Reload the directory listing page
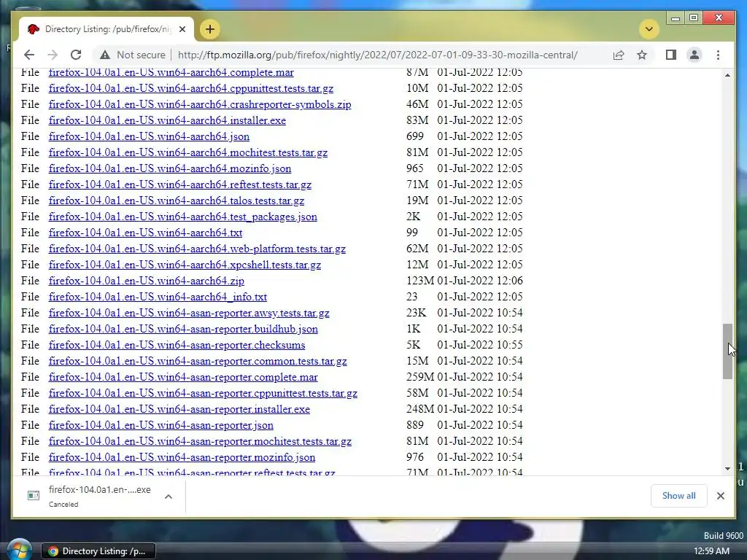Viewport: 747px width, 560px height. [76, 55]
